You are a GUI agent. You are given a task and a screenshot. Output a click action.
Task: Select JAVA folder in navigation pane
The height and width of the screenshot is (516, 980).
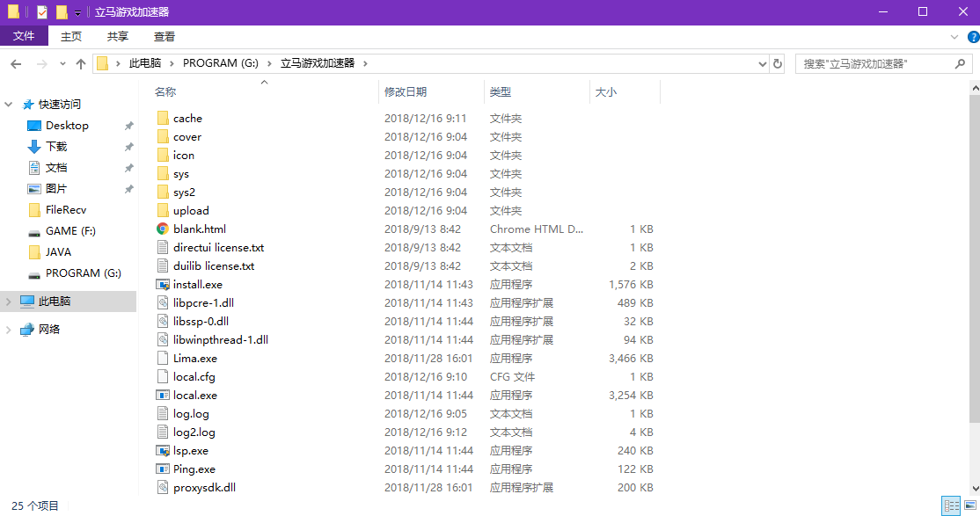tap(58, 251)
